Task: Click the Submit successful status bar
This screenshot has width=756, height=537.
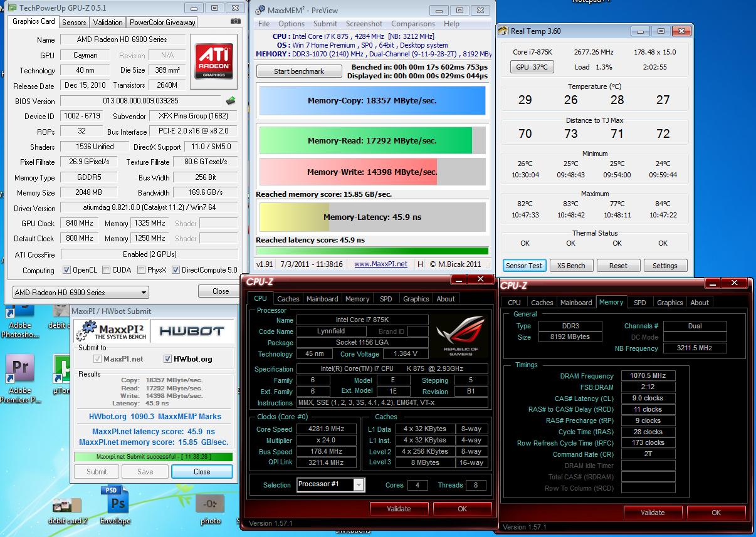Action: (x=153, y=457)
